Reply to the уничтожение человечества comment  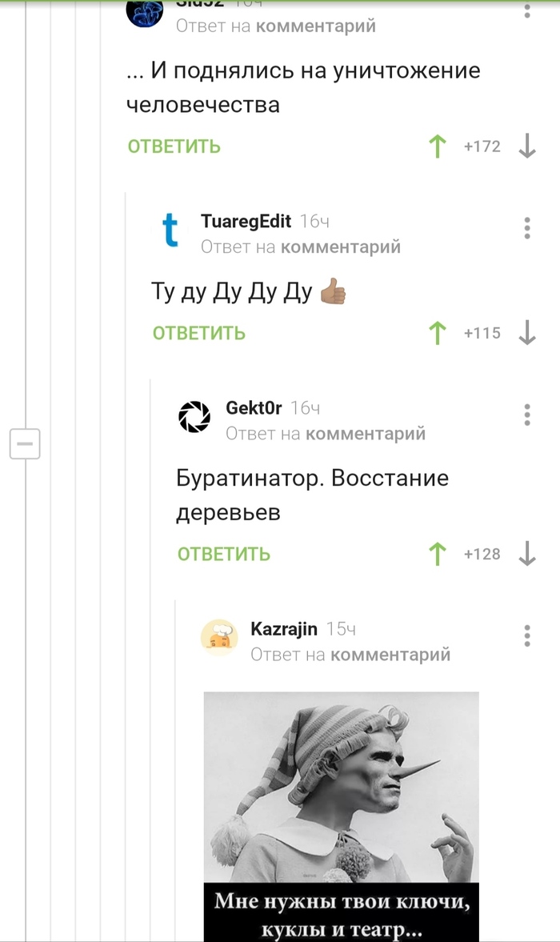174,146
